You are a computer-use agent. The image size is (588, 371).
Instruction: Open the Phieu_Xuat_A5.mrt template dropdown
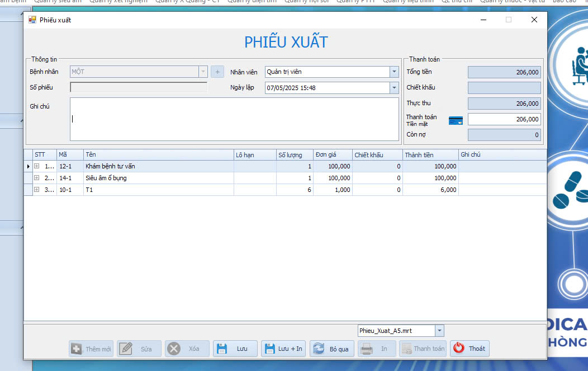click(439, 331)
